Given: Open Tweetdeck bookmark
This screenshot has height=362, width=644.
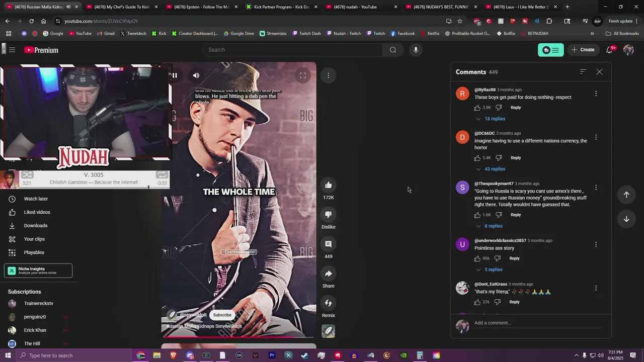Looking at the screenshot, I should pos(133,34).
